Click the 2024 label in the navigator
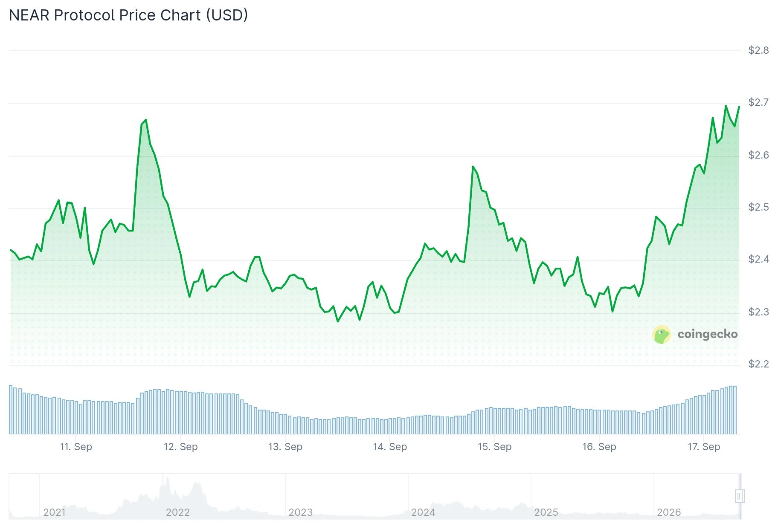The height and width of the screenshot is (532, 778). pos(423,512)
